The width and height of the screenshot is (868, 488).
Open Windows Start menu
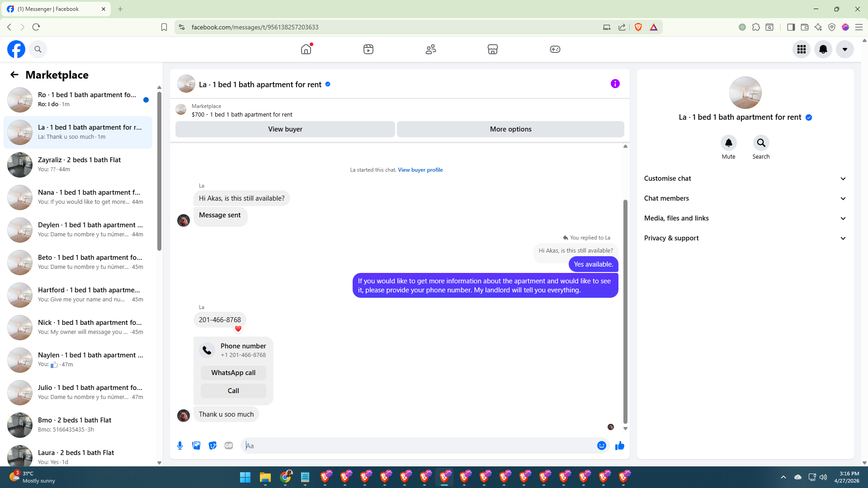245,477
